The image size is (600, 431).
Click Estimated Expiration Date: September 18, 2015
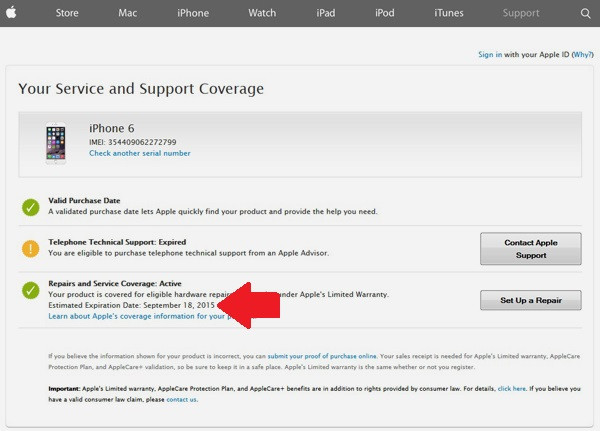pyautogui.click(x=131, y=305)
